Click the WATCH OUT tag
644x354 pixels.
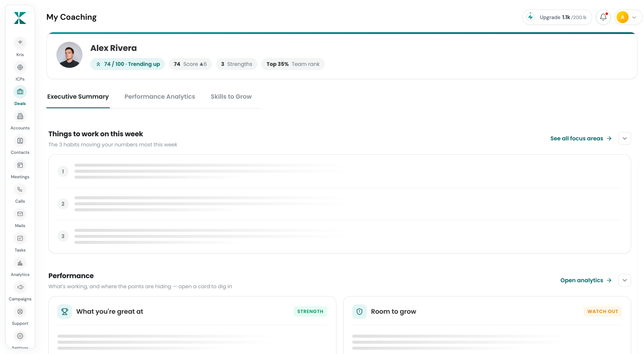point(603,312)
